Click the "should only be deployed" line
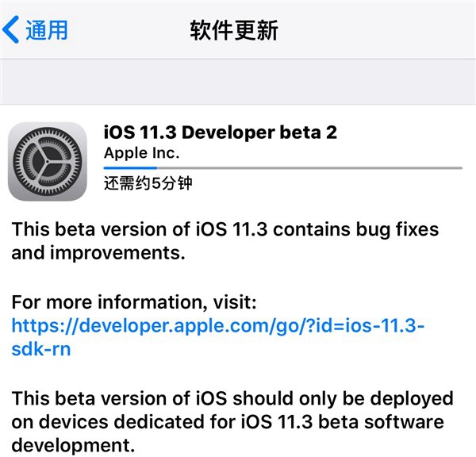Screen dimensions: 476x457 232,397
